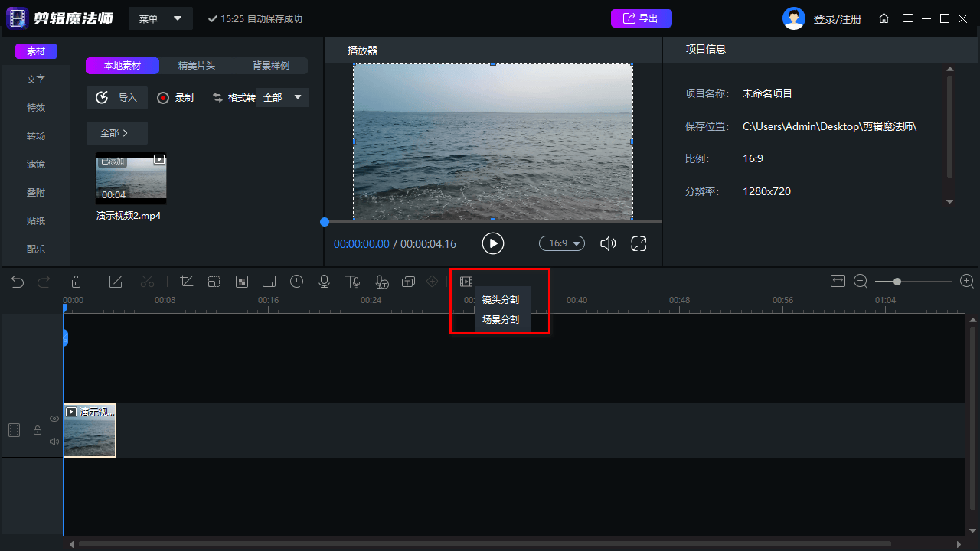Click the save path C:\Users\Admin\Desktop text

pos(829,126)
